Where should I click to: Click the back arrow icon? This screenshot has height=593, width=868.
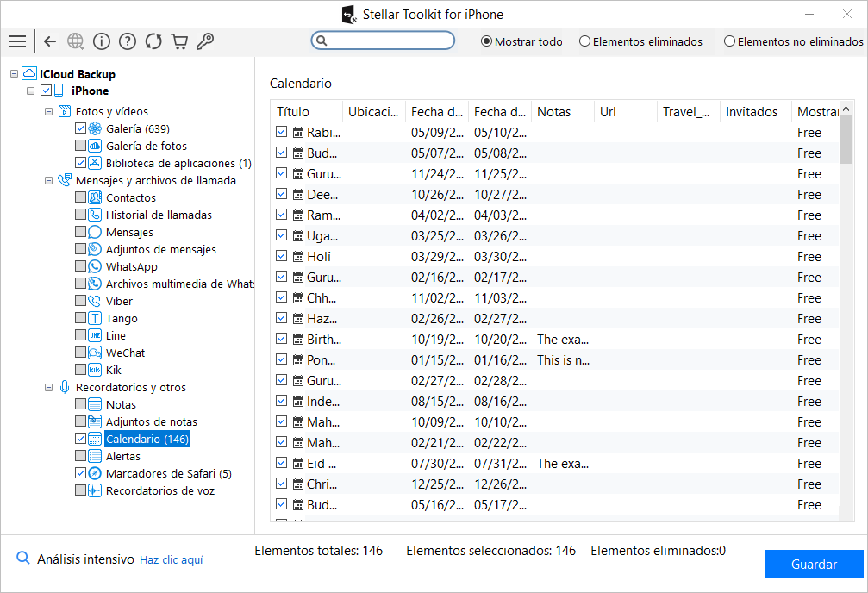point(50,41)
